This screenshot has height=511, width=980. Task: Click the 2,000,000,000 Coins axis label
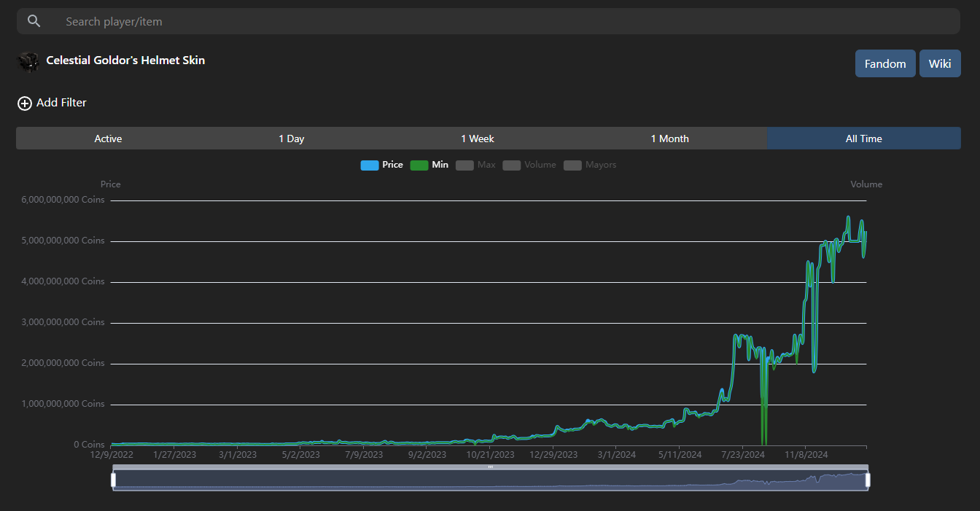click(62, 363)
